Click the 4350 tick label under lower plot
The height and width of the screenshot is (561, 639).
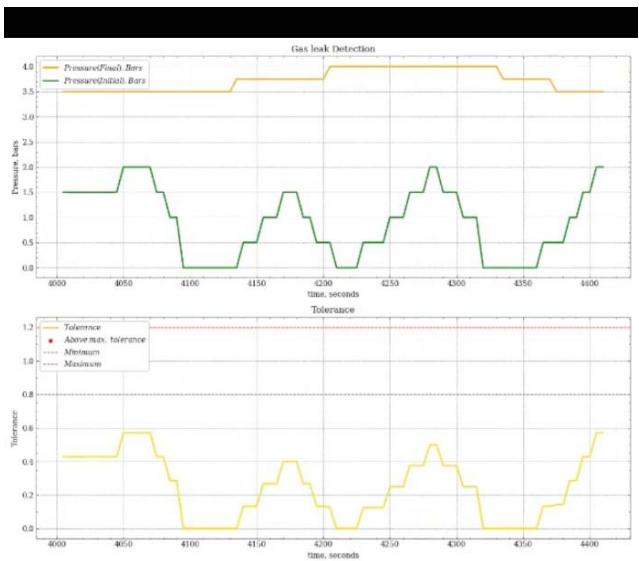(x=522, y=544)
